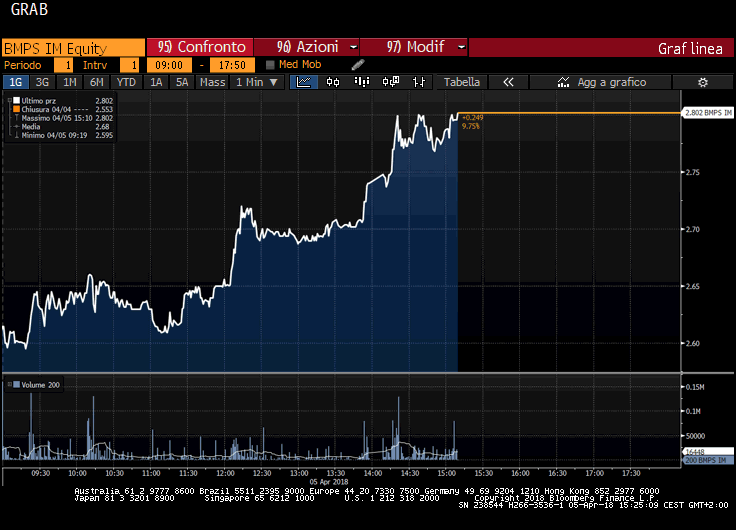Click the 12:00 time axis label
The image size is (736, 530).
click(225, 473)
